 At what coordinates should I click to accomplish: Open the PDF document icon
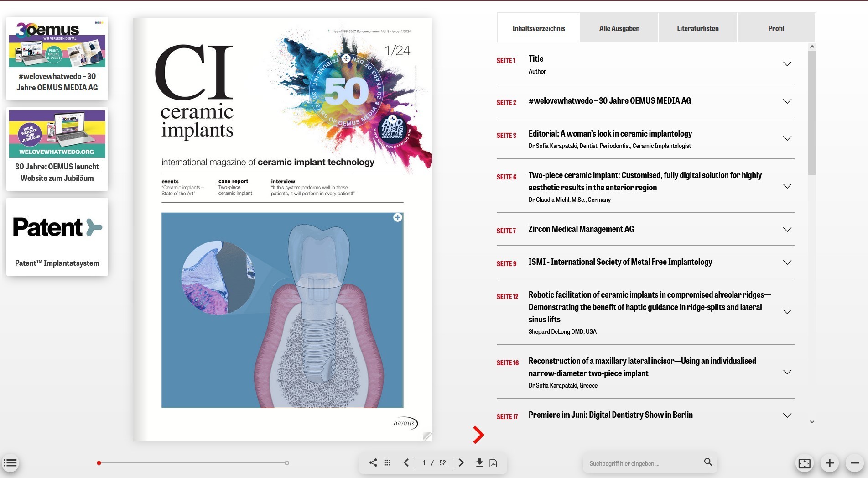493,463
